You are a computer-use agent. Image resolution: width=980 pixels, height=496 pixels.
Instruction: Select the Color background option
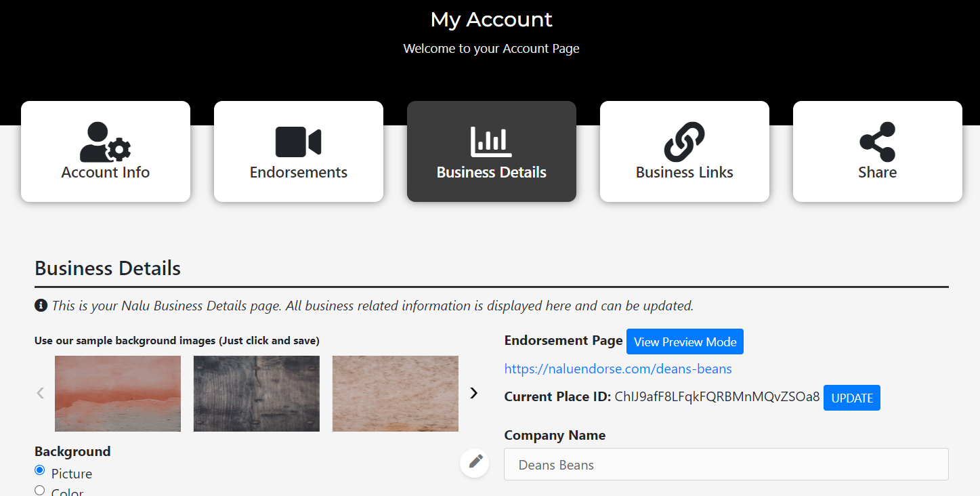(x=39, y=490)
